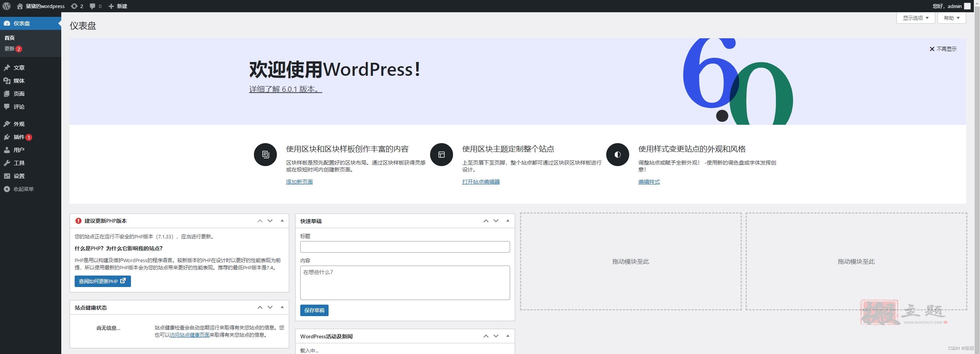
Task: Click the WordPress logo in admin bar
Action: (x=6, y=6)
